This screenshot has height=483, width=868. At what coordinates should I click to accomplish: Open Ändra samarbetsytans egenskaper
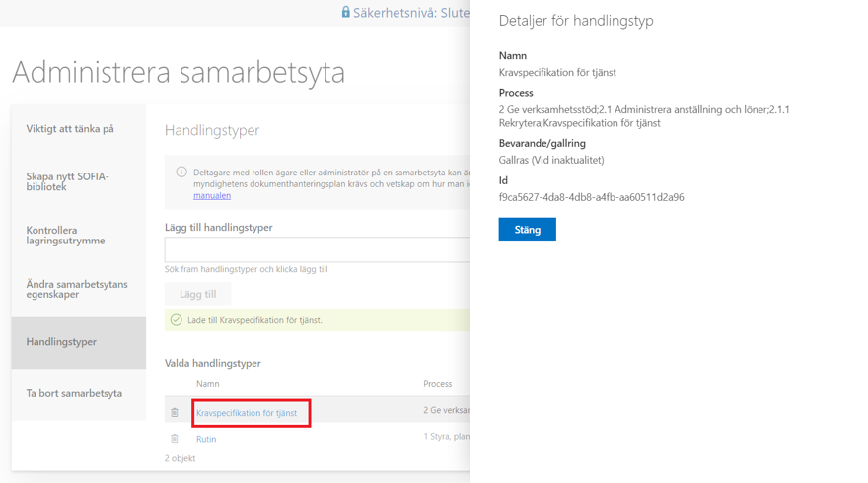point(77,289)
